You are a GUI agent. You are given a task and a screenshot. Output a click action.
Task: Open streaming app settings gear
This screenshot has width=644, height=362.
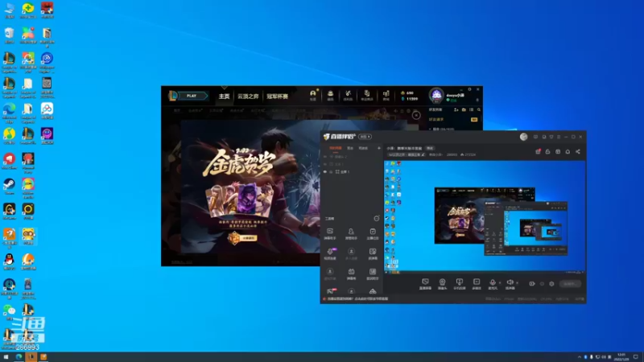[551, 284]
